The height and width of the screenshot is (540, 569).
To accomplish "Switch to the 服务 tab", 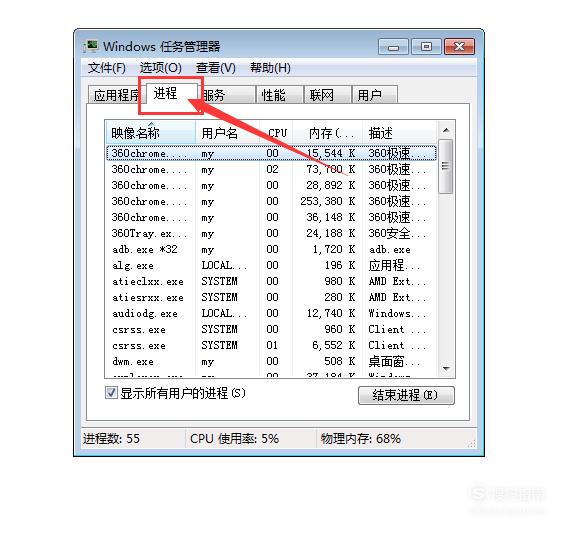I will [227, 95].
